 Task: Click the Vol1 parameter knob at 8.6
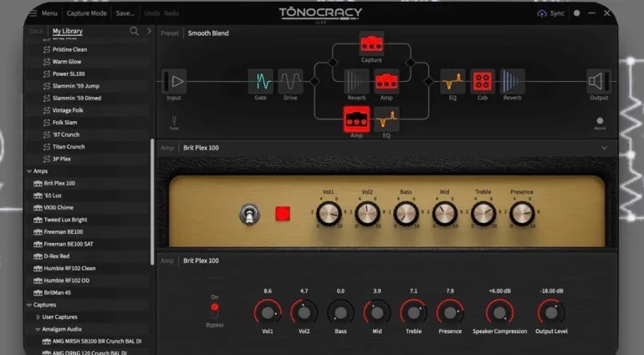(268, 312)
